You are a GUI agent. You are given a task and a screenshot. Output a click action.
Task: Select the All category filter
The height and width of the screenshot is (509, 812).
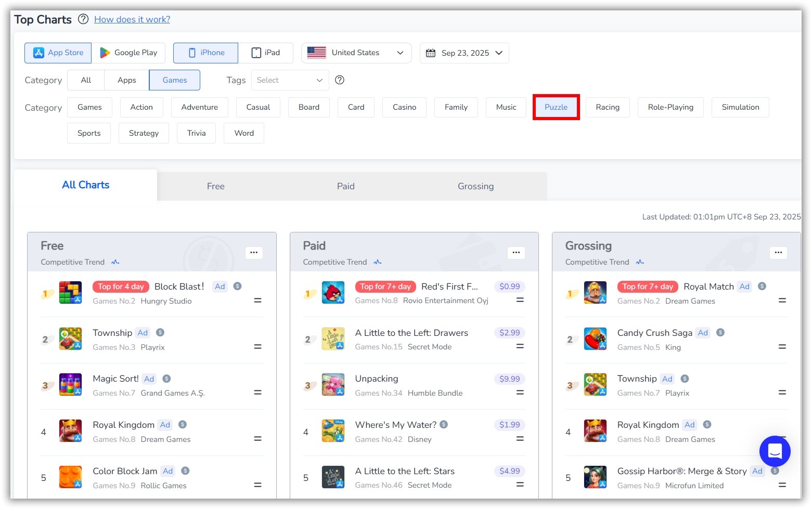coord(86,80)
